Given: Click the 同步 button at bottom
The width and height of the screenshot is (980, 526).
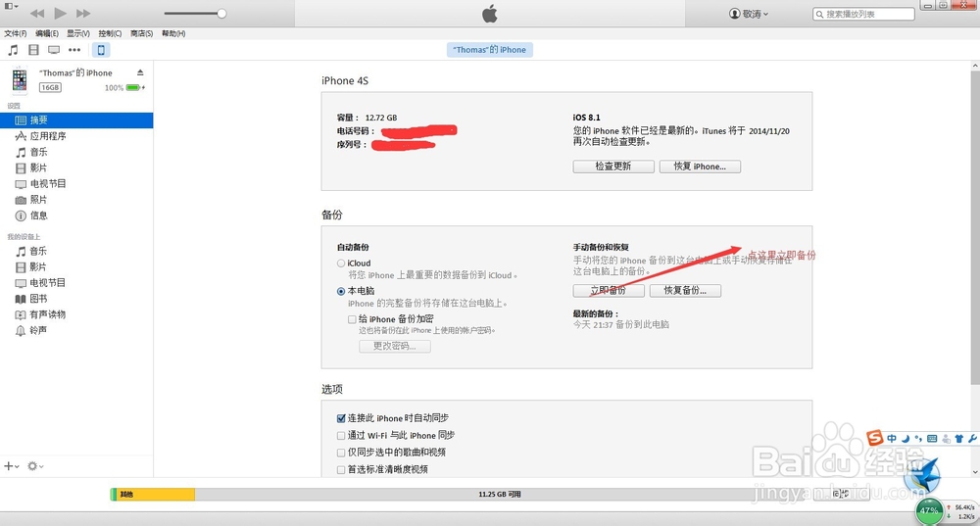Looking at the screenshot, I should coord(841,494).
